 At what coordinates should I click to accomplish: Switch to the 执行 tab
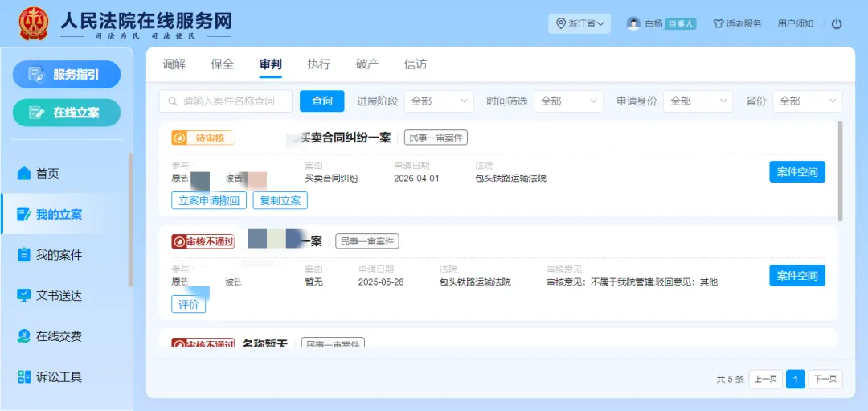(x=319, y=64)
